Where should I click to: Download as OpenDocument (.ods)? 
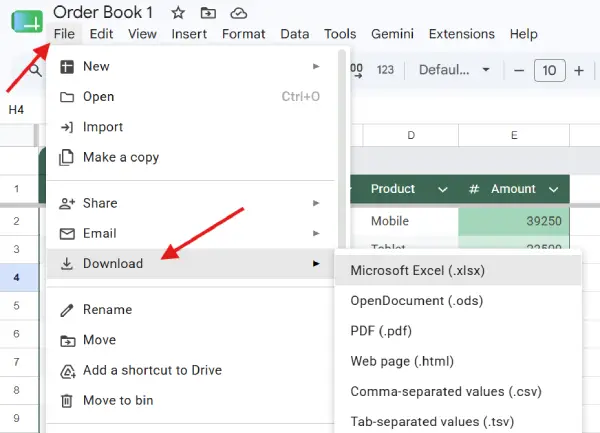pos(458,301)
